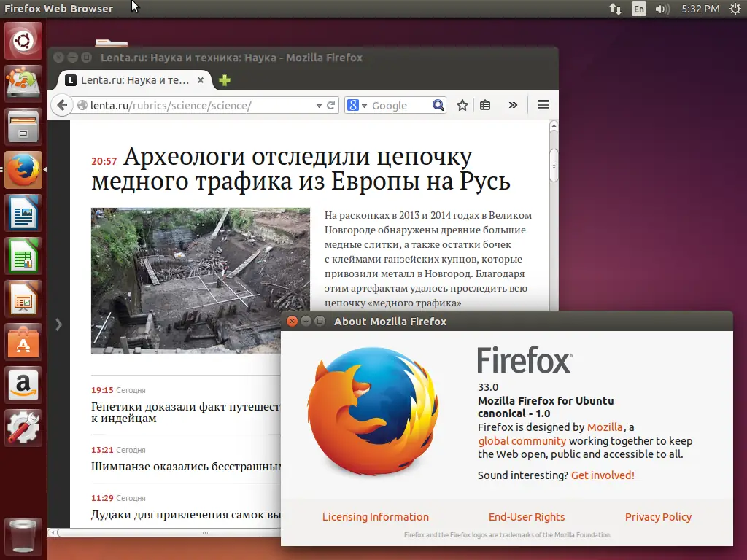
Task: Click the horizontal scrollbar at page bottom
Action: 167,532
